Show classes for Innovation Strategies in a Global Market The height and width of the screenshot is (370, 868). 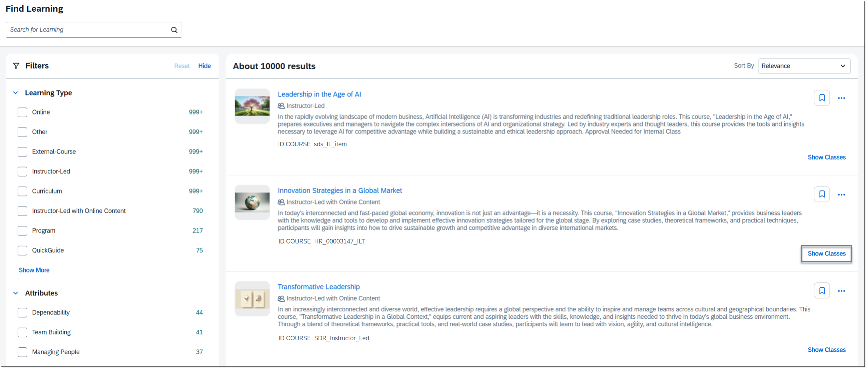[x=826, y=254]
